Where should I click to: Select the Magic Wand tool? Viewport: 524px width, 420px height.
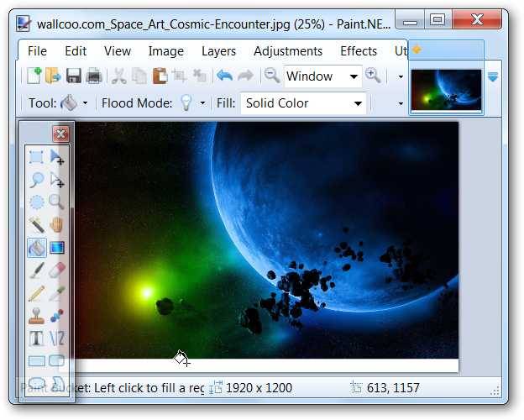point(36,225)
